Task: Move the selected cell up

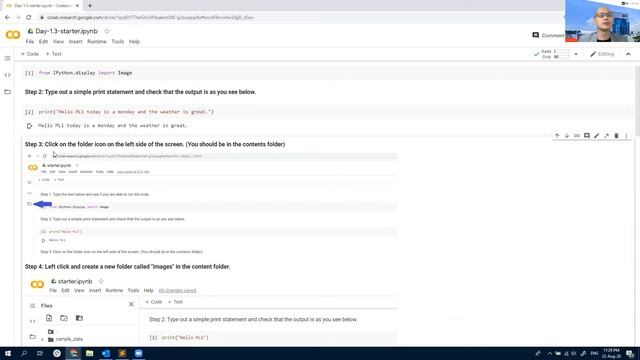Action: [x=557, y=136]
